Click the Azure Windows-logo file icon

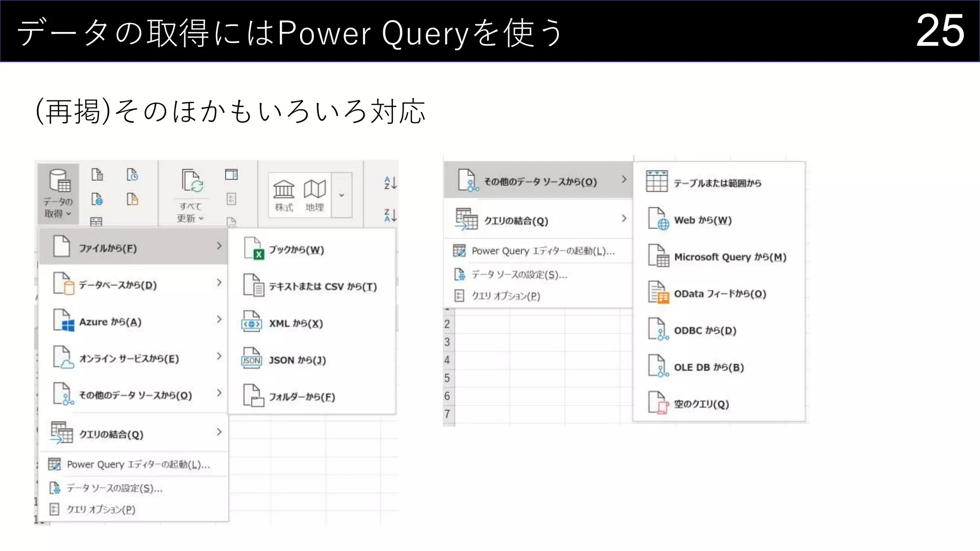(64, 320)
